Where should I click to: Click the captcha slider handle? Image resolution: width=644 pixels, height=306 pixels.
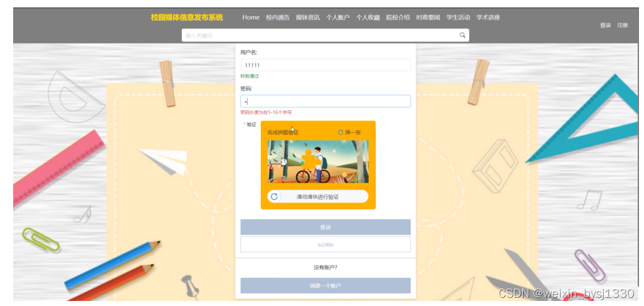click(x=275, y=197)
